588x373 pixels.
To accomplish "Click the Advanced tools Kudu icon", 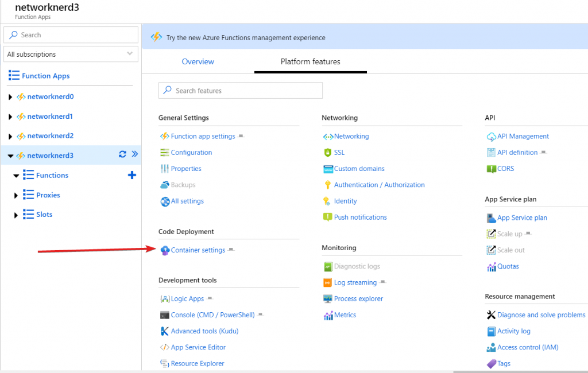I will (x=165, y=331).
